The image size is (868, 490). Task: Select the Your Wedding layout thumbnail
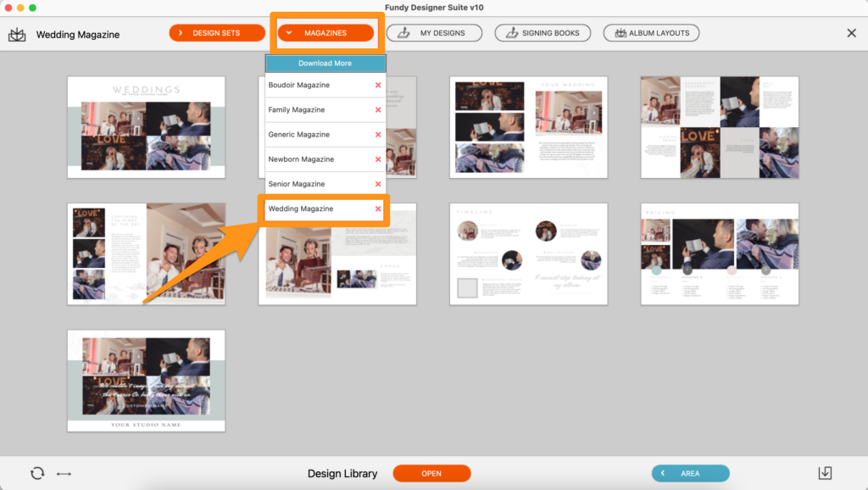pos(529,127)
